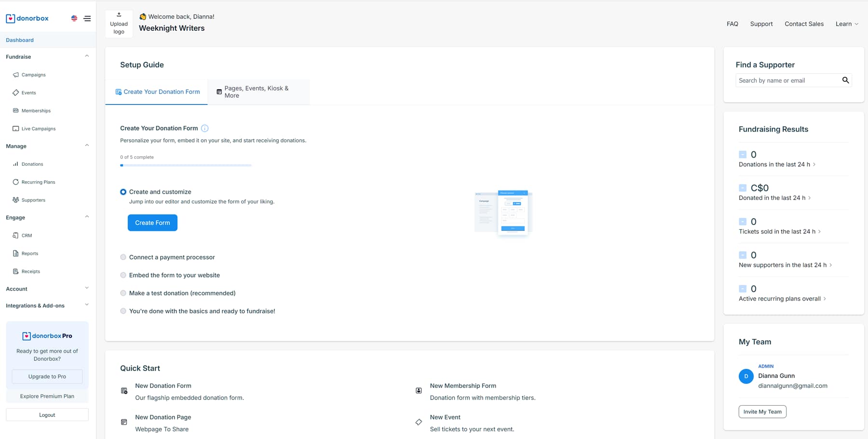
Task: Open the CRM panel
Action: click(x=27, y=235)
